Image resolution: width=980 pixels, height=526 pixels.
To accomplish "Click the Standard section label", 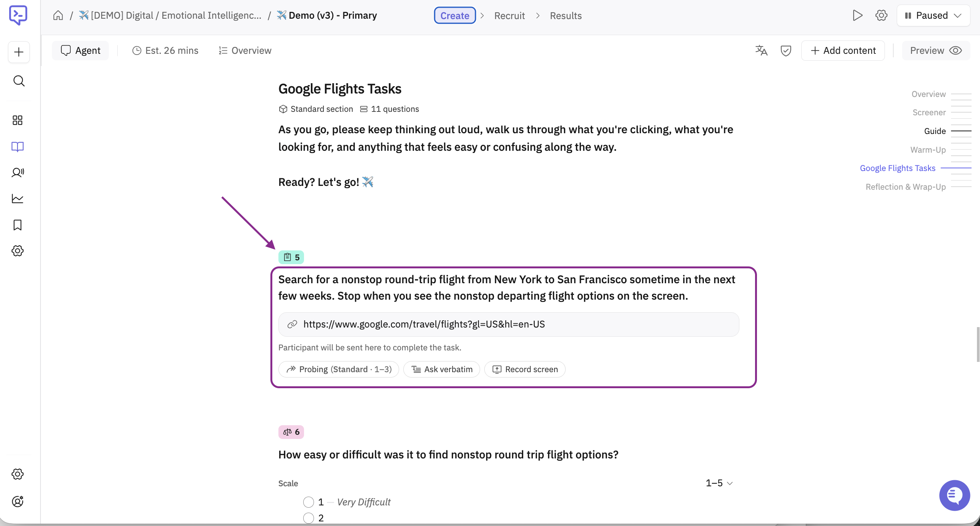I will click(x=316, y=109).
